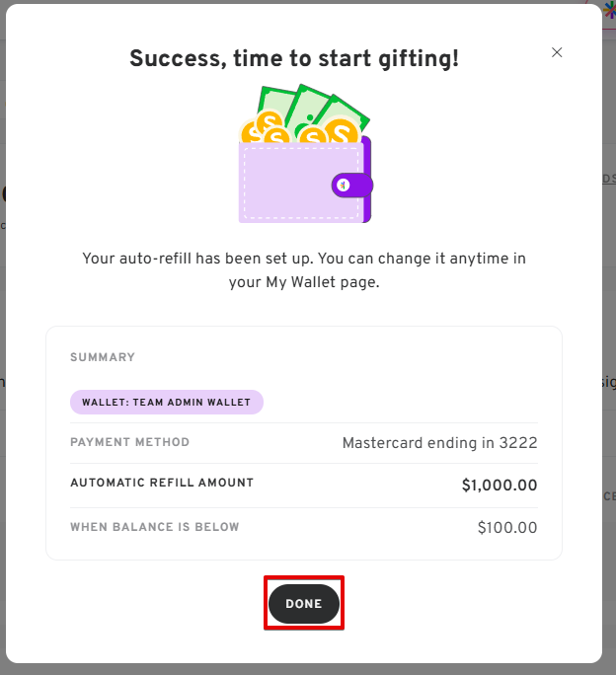Click the 'Summary' section label
Screen dimensions: 616x675
pyautogui.click(x=103, y=357)
